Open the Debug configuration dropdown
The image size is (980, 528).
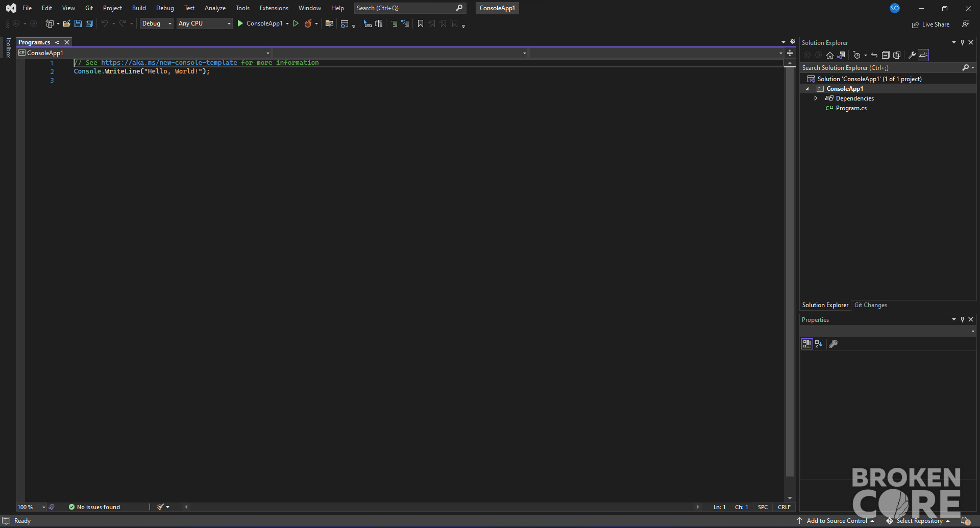[157, 23]
